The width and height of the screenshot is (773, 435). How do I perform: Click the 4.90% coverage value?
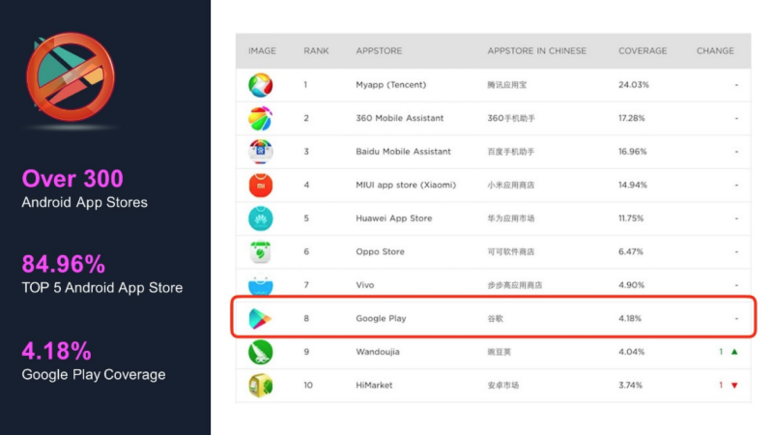coord(631,285)
